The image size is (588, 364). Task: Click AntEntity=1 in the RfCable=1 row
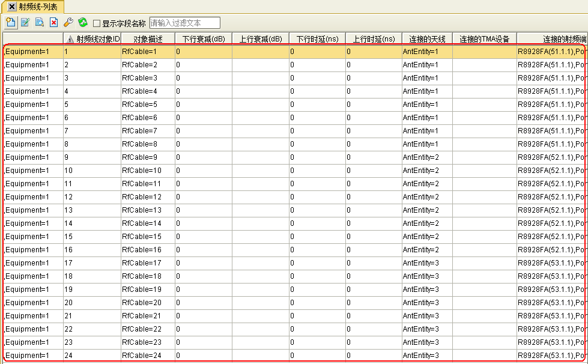click(x=427, y=52)
